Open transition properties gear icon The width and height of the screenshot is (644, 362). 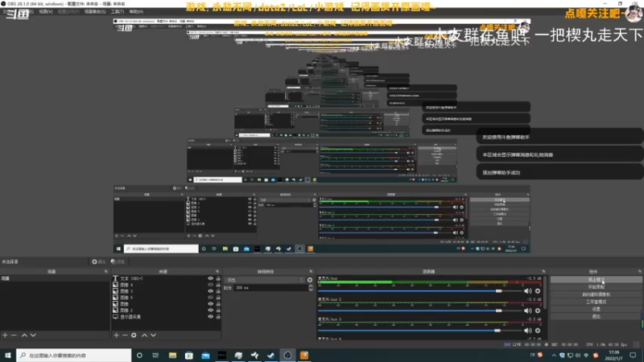pos(310,280)
